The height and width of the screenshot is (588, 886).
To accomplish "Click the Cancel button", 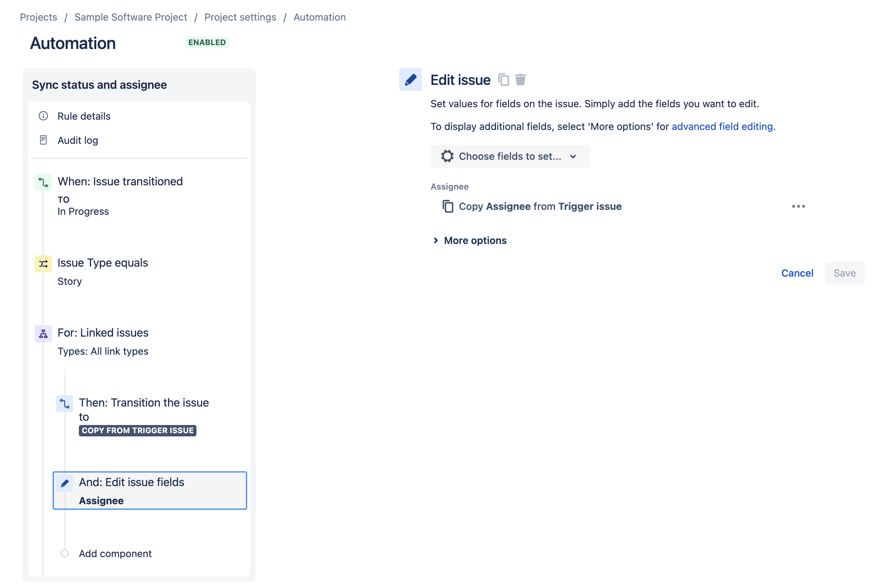I will (797, 273).
